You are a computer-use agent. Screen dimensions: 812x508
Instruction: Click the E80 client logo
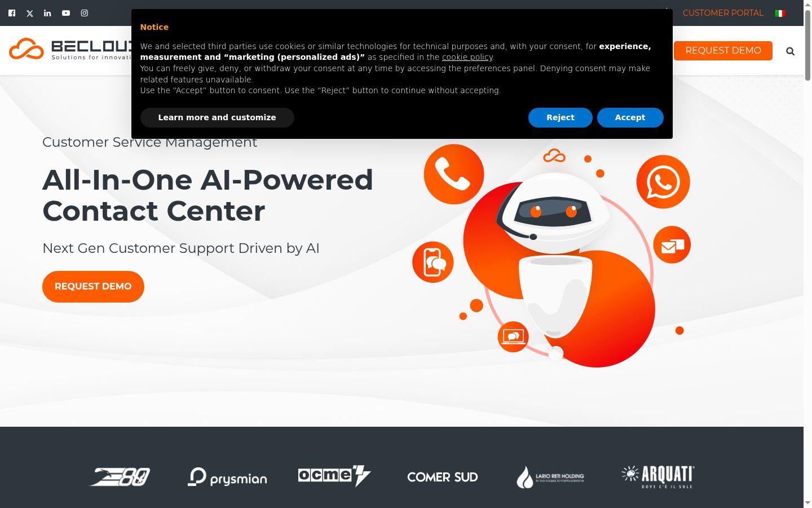pyautogui.click(x=120, y=477)
